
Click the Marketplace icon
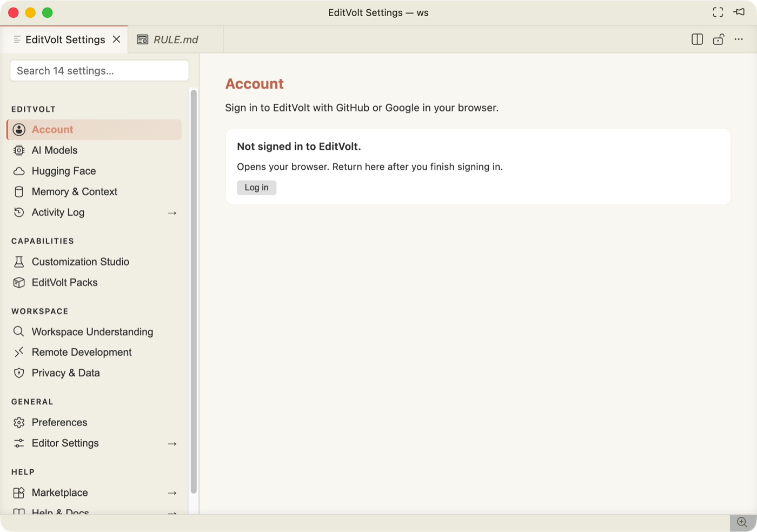click(x=19, y=493)
